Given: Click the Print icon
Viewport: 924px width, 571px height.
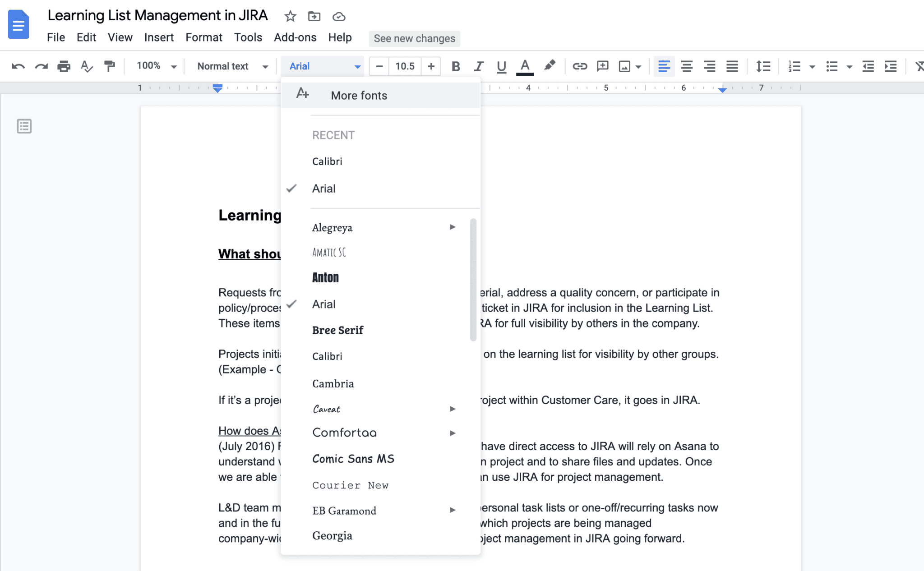Looking at the screenshot, I should [x=63, y=66].
